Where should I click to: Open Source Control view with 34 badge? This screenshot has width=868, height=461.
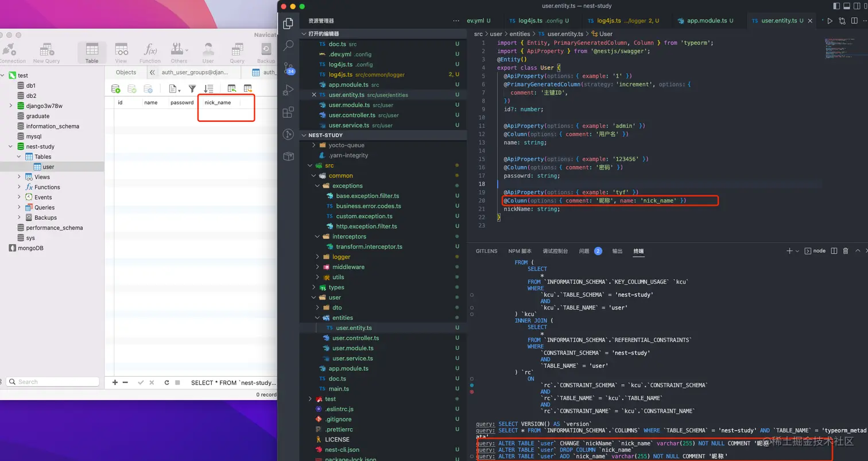tap(289, 68)
